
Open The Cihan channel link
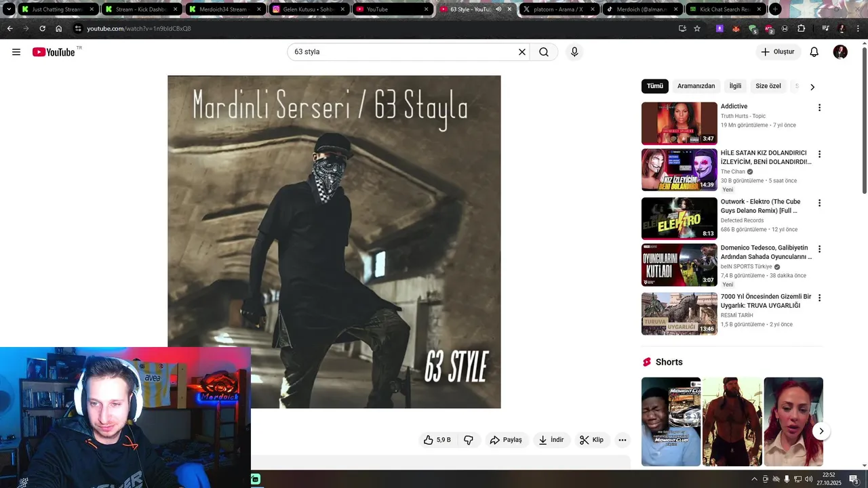click(x=732, y=172)
